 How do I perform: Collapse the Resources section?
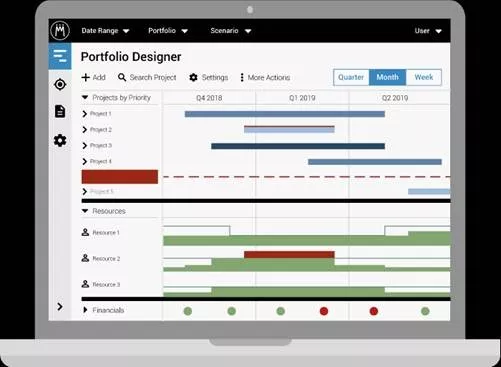pyautogui.click(x=85, y=211)
